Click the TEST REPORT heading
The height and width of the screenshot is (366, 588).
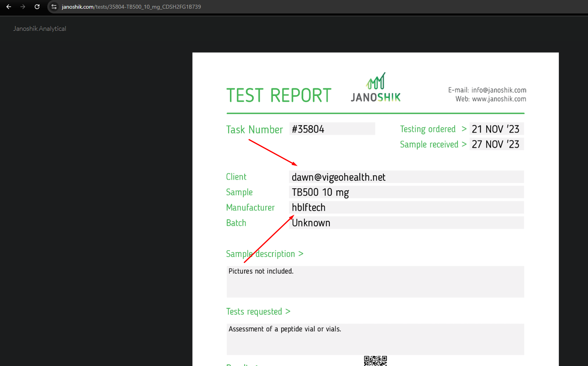coord(279,96)
